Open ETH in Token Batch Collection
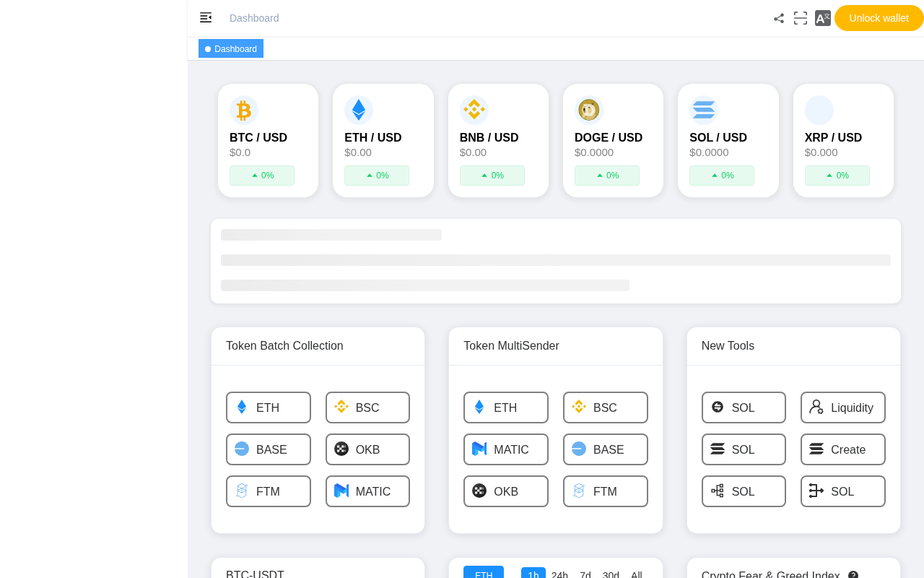924x578 pixels. (x=269, y=407)
